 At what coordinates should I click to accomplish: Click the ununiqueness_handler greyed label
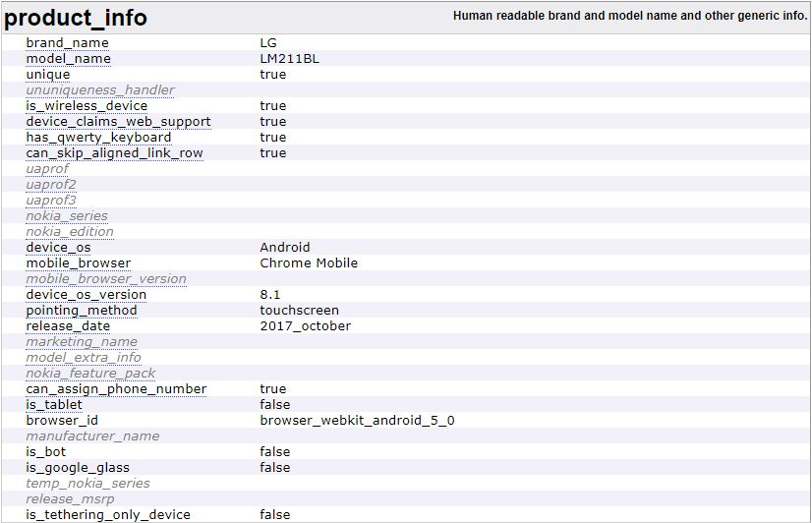(99, 90)
